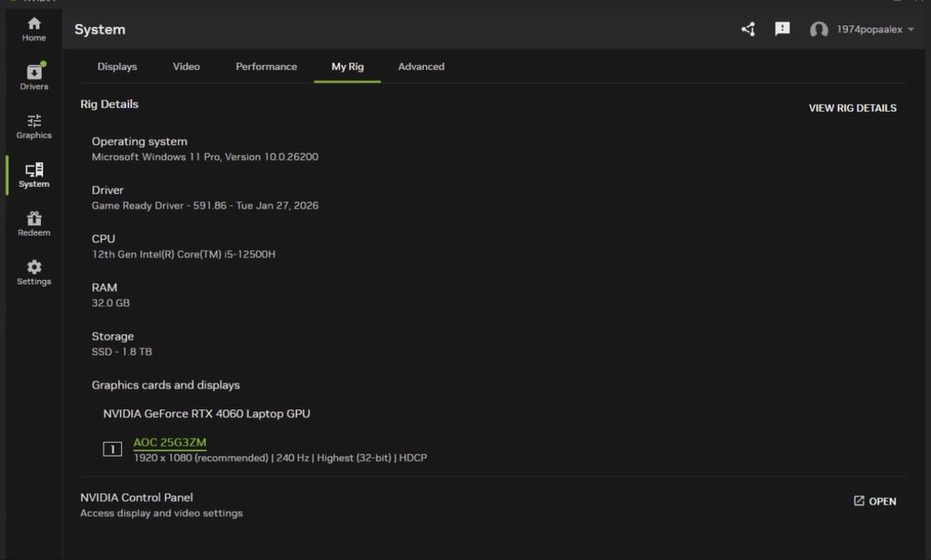The image size is (931, 560).
Task: Click the i5-12500H CPU text
Action: tap(183, 254)
